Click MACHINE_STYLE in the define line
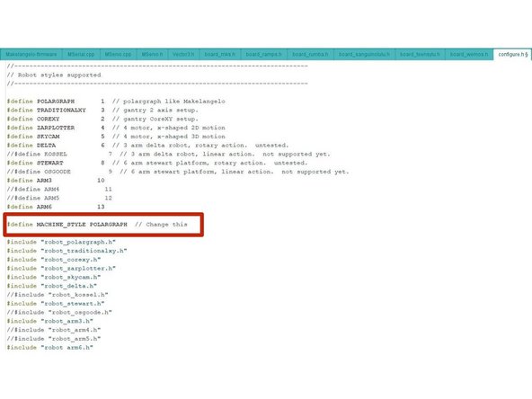 pos(61,225)
